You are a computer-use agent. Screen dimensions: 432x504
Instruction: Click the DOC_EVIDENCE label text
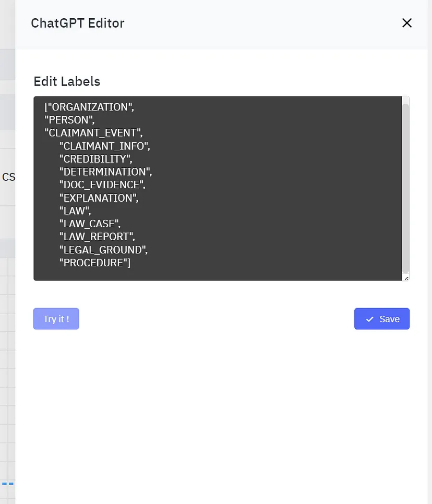pos(103,185)
